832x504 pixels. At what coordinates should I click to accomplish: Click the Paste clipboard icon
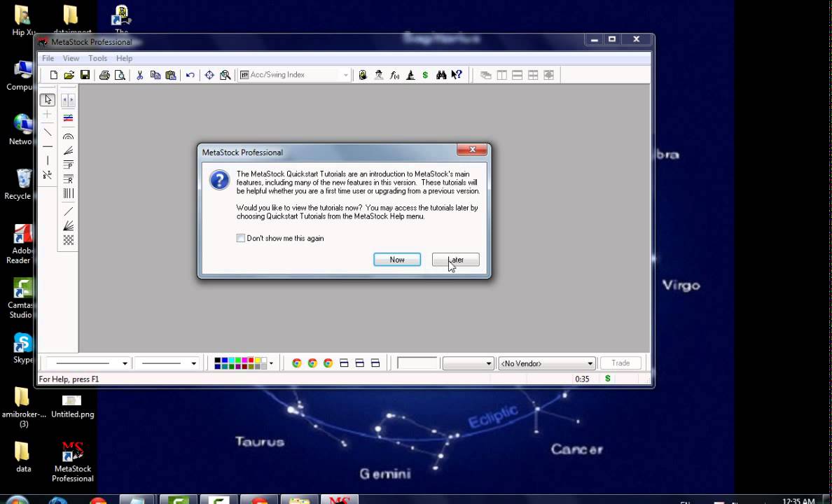(171, 76)
